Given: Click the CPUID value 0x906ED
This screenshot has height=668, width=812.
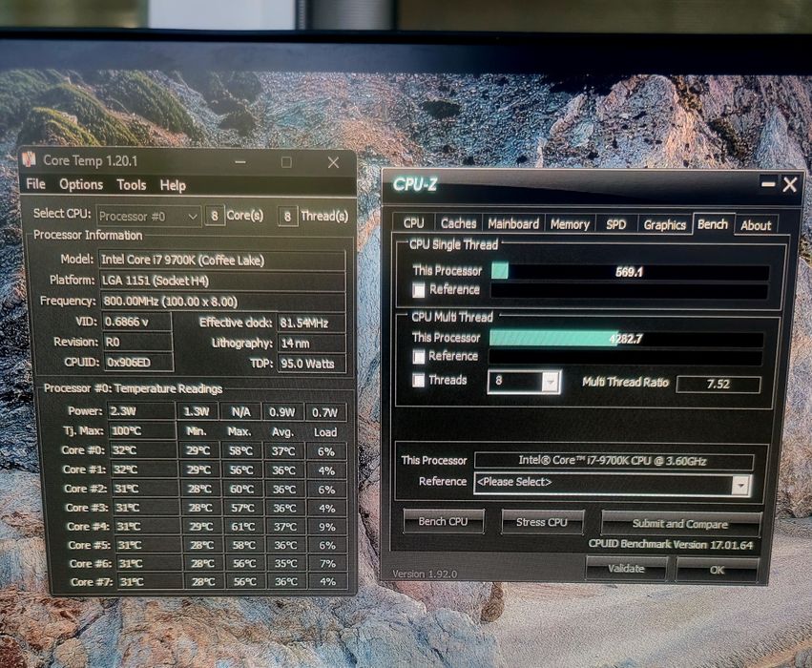Looking at the screenshot, I should [x=138, y=362].
